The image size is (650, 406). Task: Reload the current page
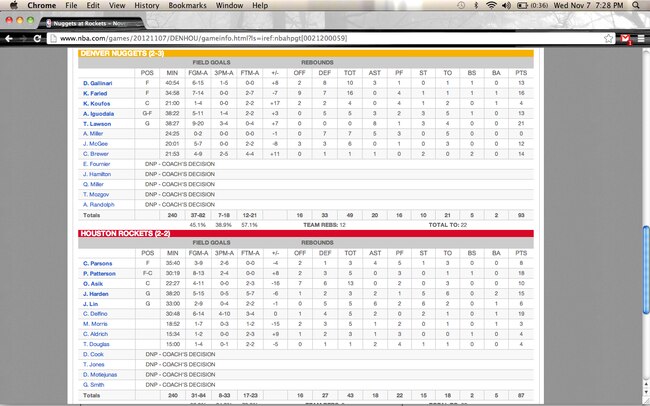(x=37, y=39)
